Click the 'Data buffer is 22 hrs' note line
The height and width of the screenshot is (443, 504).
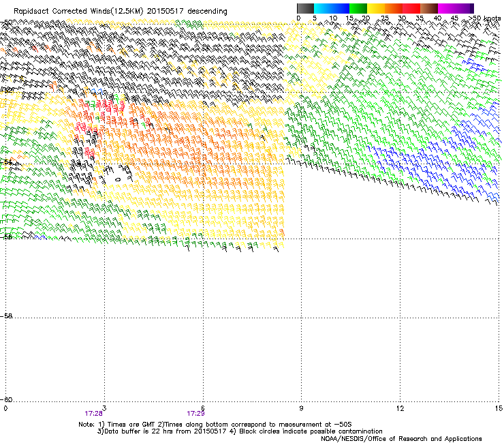pos(240,431)
